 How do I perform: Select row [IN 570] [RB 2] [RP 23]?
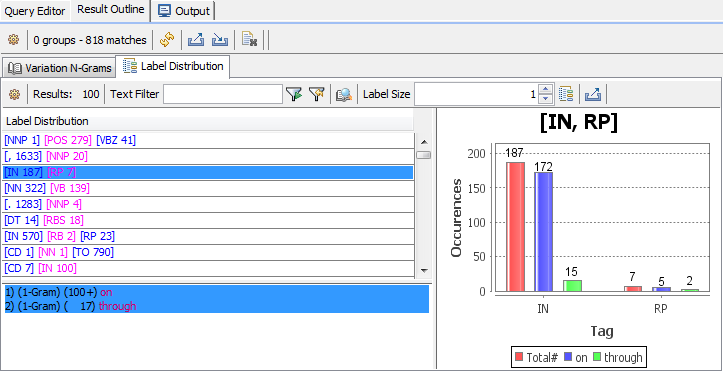[208, 236]
